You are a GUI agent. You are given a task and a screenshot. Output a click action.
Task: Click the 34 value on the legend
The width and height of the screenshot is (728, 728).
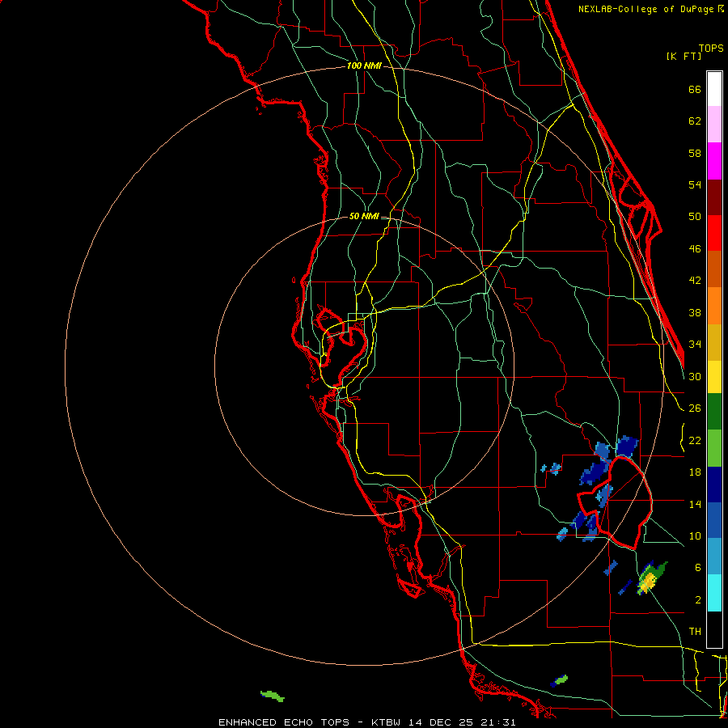point(695,344)
